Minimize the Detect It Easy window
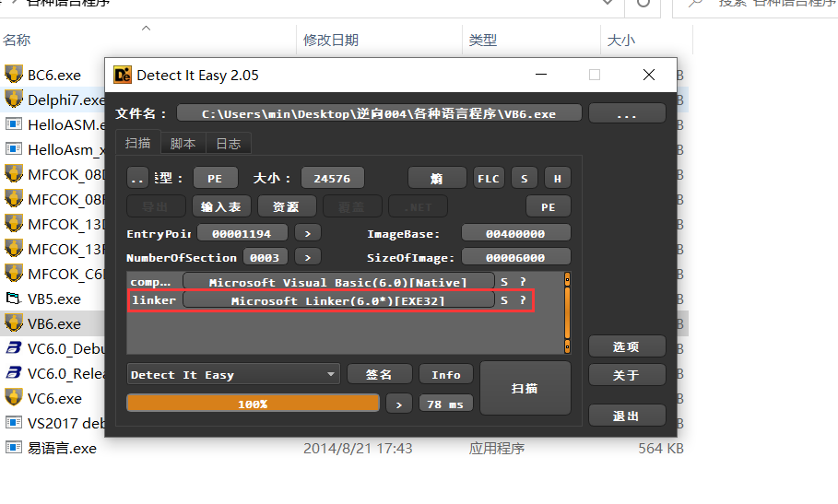838x504 pixels. (541, 75)
